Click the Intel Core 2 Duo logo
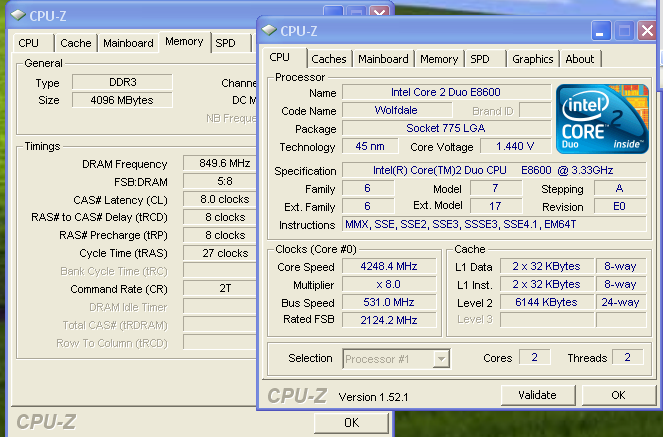Image resolution: width=663 pixels, height=437 pixels. (x=602, y=119)
